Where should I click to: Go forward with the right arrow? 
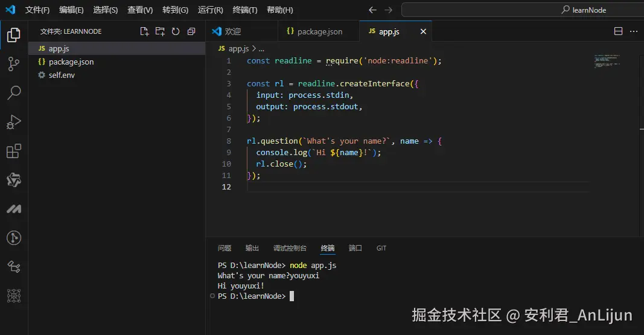click(388, 10)
